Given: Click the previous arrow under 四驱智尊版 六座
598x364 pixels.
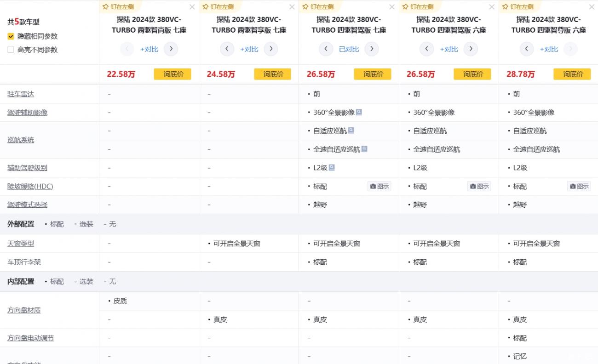Looking at the screenshot, I should click(526, 49).
